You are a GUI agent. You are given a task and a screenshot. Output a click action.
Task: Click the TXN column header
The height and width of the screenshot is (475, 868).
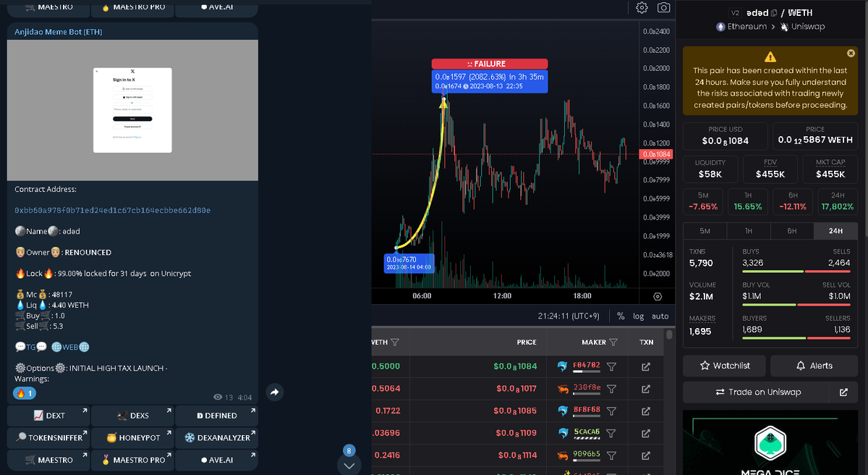tap(646, 342)
